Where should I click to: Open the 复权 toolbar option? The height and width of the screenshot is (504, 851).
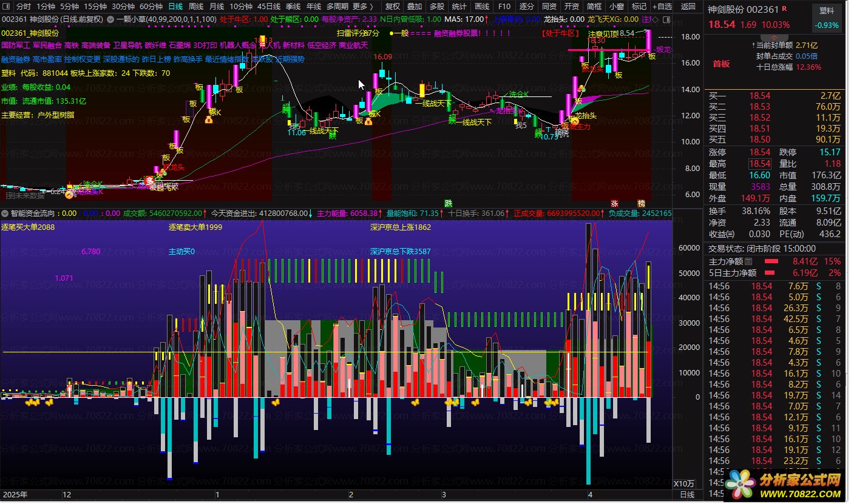pyautogui.click(x=393, y=7)
